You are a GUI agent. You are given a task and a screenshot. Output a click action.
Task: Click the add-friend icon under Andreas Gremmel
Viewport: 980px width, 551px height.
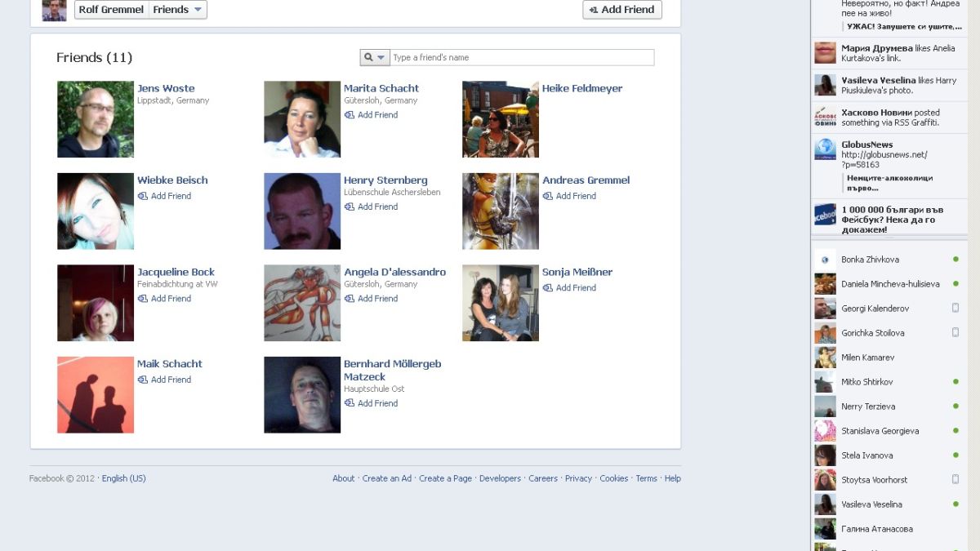(548, 196)
